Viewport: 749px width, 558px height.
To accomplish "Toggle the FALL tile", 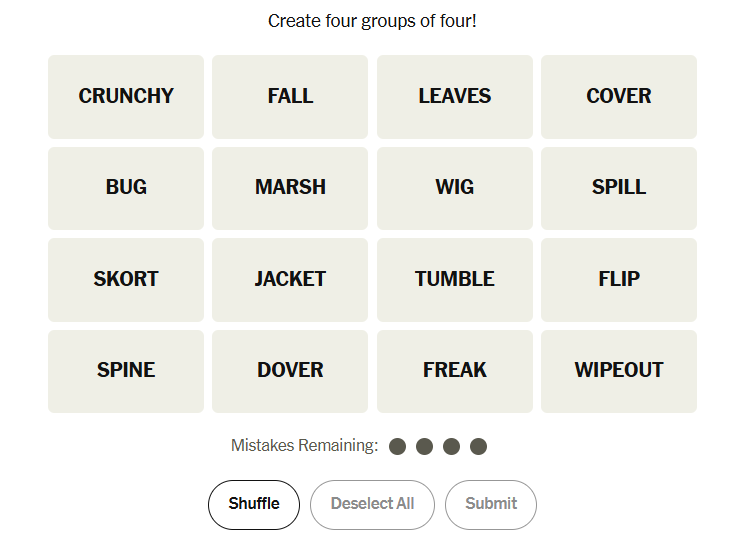I will 290,96.
